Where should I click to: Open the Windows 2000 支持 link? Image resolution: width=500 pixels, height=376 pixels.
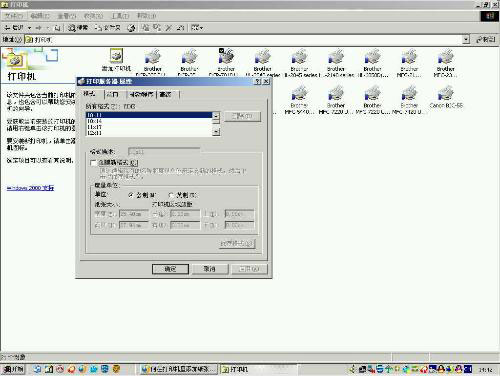30,188
